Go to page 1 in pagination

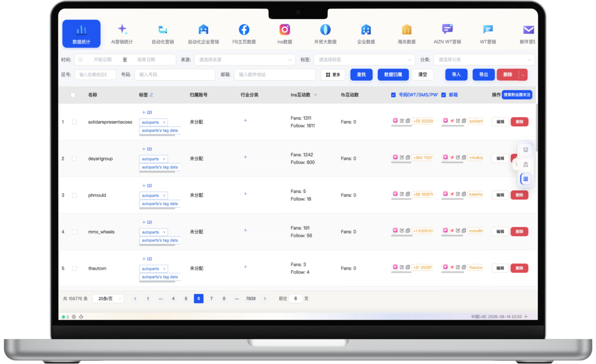[148, 299]
